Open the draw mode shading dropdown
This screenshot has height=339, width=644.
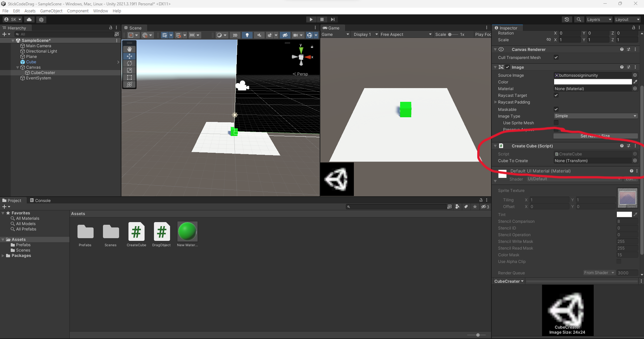(221, 35)
